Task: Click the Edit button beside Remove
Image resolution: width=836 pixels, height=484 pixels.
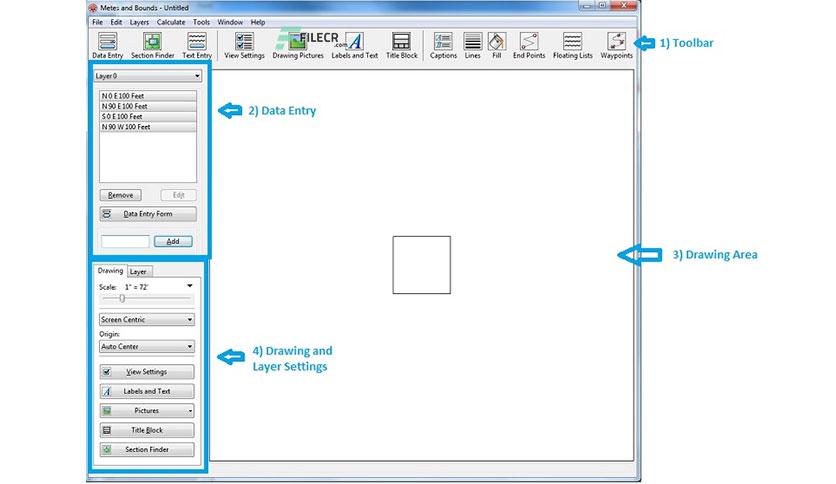Action: (179, 195)
